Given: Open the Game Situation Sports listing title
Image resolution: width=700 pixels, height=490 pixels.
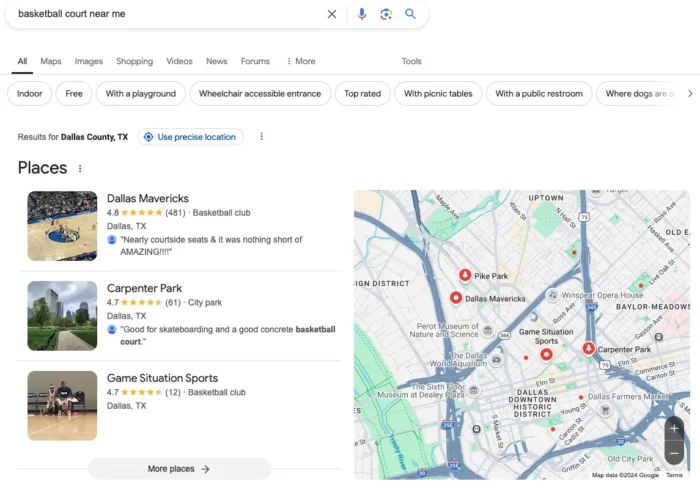Looking at the screenshot, I should 162,378.
